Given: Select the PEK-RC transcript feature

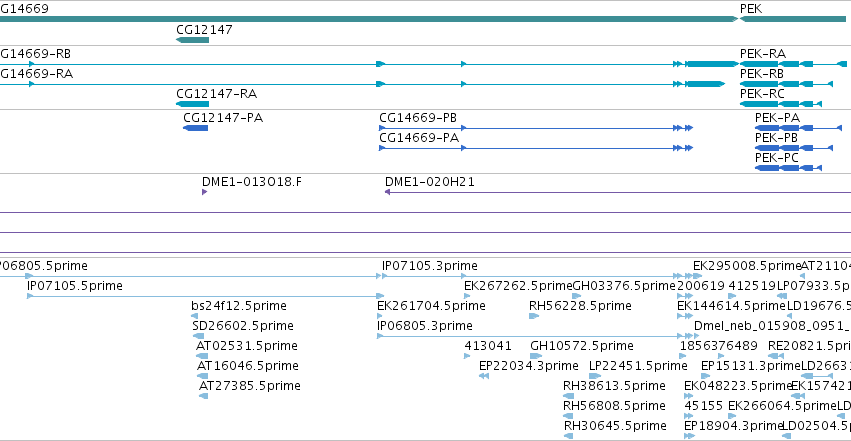Looking at the screenshot, I should (x=781, y=104).
